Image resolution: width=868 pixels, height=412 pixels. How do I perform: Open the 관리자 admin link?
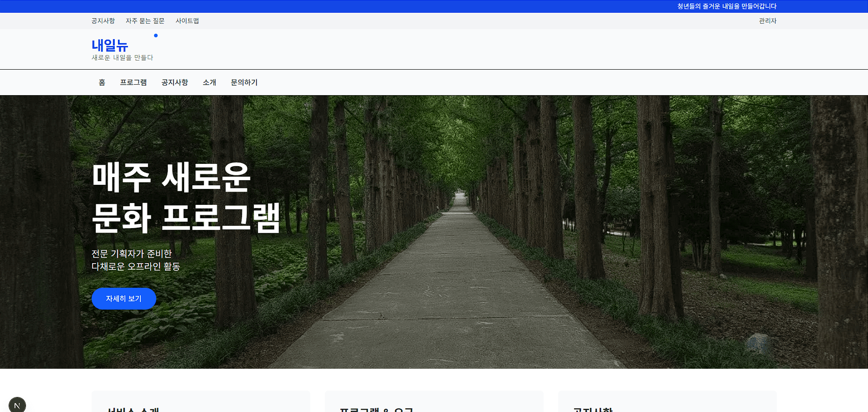tap(767, 20)
